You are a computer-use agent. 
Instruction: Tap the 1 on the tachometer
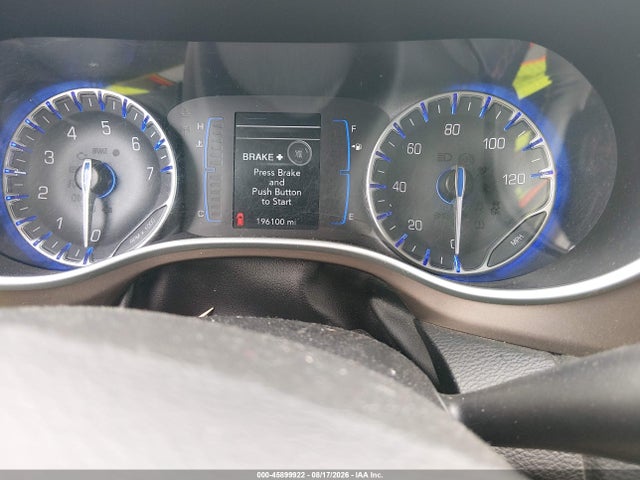(60, 223)
